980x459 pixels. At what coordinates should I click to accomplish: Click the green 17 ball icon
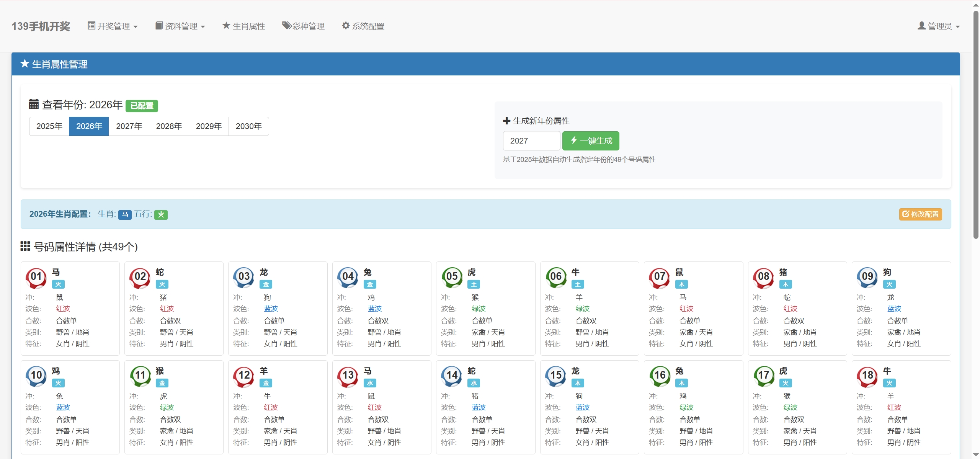coord(763,376)
